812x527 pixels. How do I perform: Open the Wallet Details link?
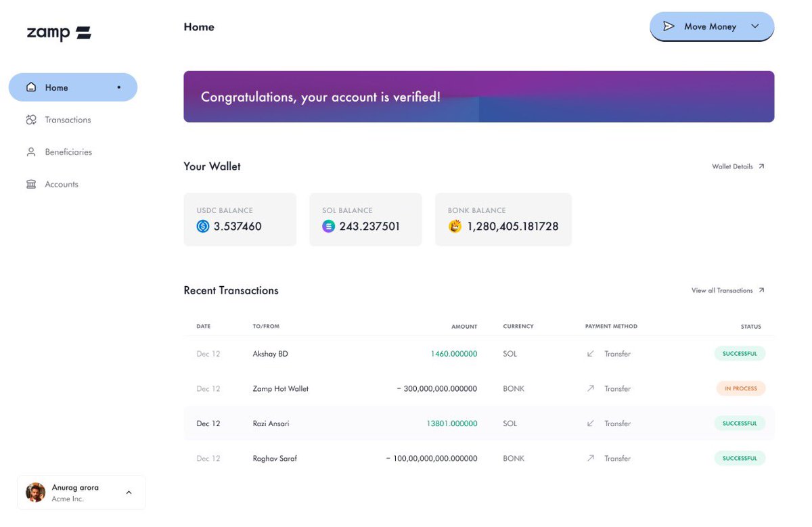pyautogui.click(x=738, y=166)
